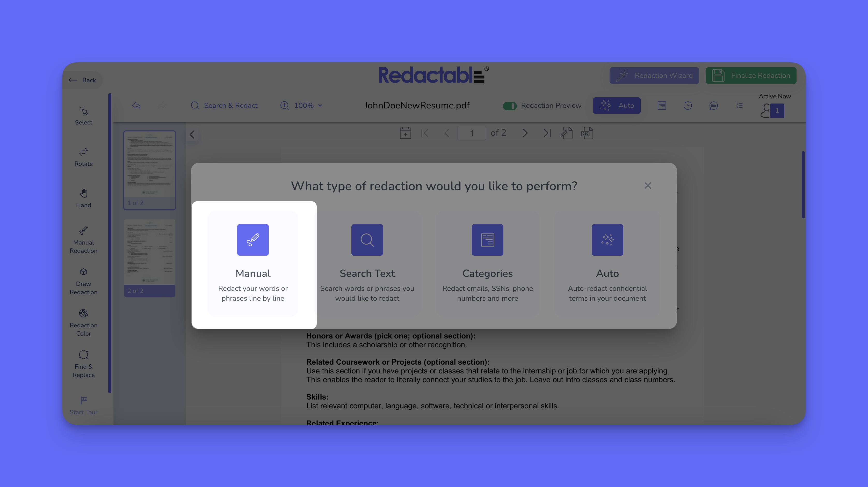Screen dimensions: 868x487
Task: Go to the next page arrow
Action: tap(525, 133)
